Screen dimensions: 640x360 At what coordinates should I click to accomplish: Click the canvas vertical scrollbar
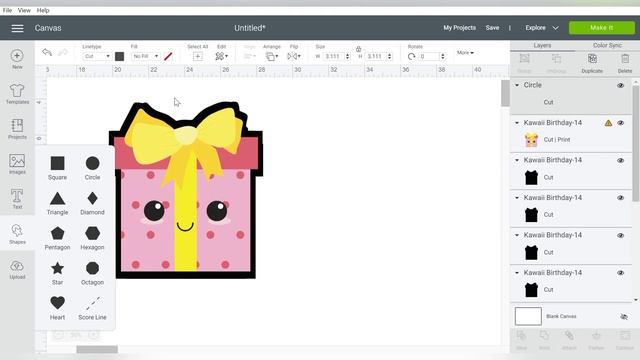[505, 93]
